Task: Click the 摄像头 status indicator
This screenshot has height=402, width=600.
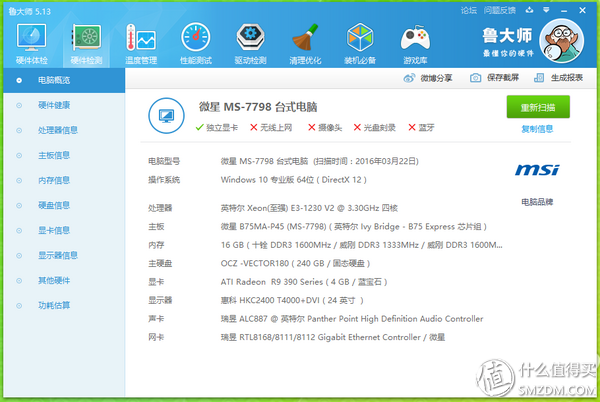Action: [x=325, y=128]
